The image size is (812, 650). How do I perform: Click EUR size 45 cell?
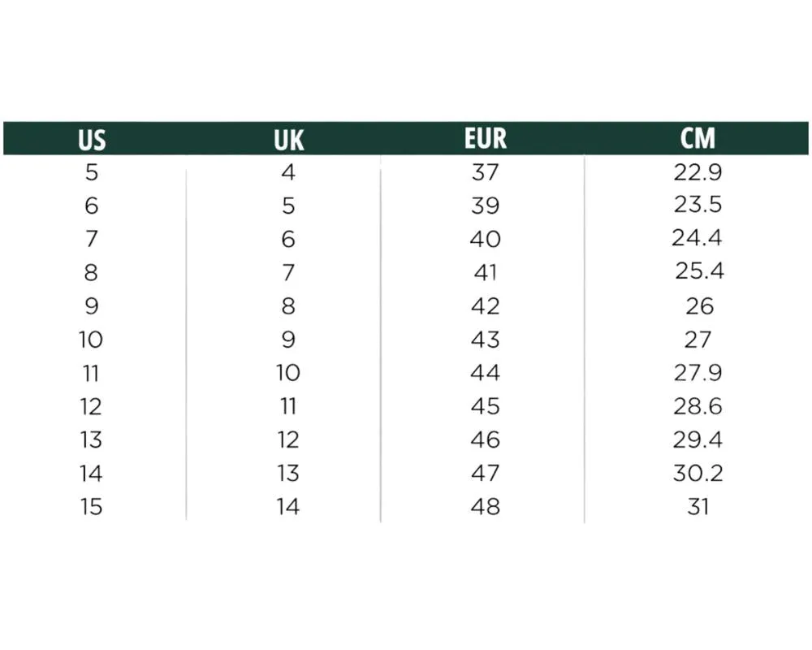tap(485, 405)
